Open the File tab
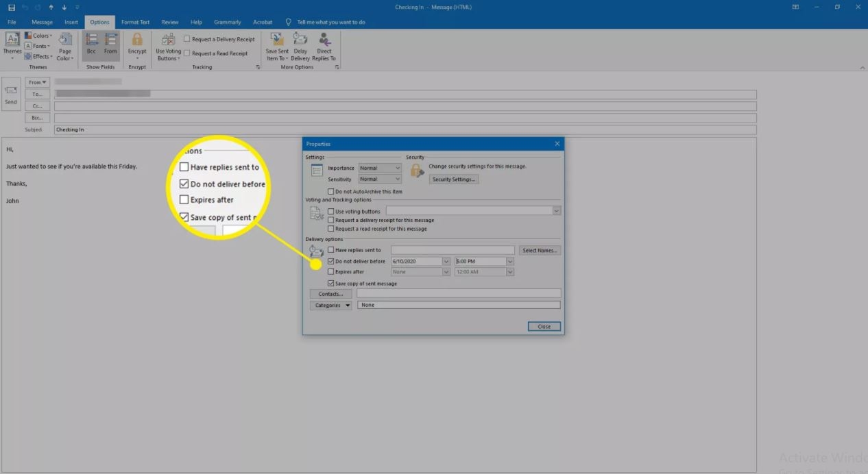868x474 pixels. tap(12, 22)
